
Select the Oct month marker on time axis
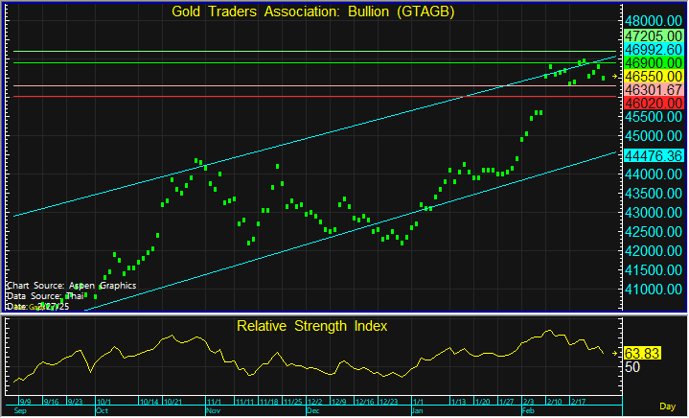click(x=101, y=411)
